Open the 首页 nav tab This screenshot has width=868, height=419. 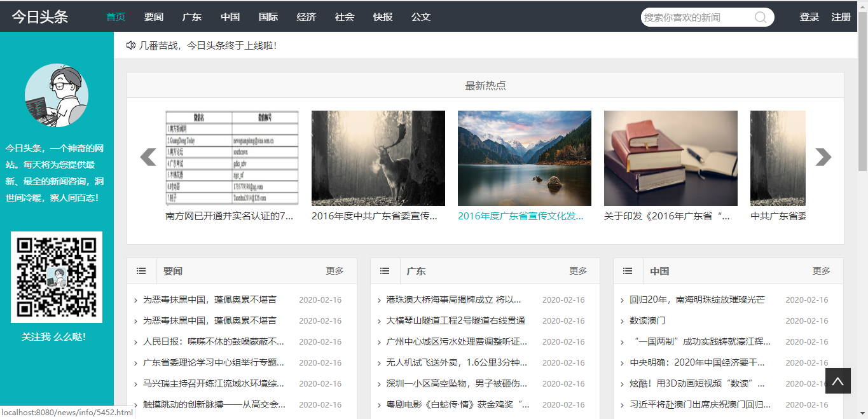point(116,17)
